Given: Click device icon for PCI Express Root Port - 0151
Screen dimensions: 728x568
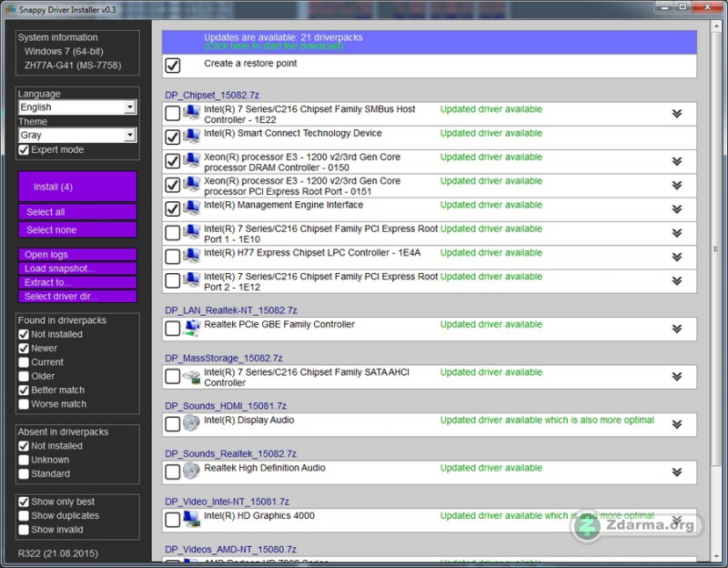Looking at the screenshot, I should 191,185.
